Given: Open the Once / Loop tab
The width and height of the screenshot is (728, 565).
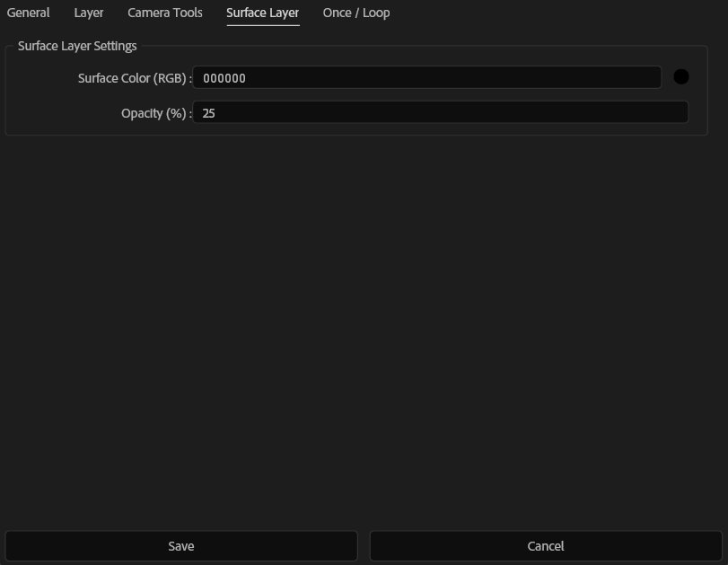Looking at the screenshot, I should [x=355, y=13].
